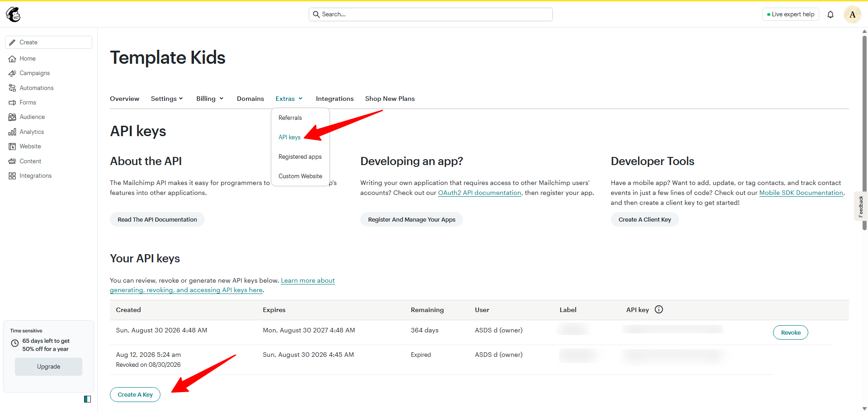Click Create A Key button

135,394
